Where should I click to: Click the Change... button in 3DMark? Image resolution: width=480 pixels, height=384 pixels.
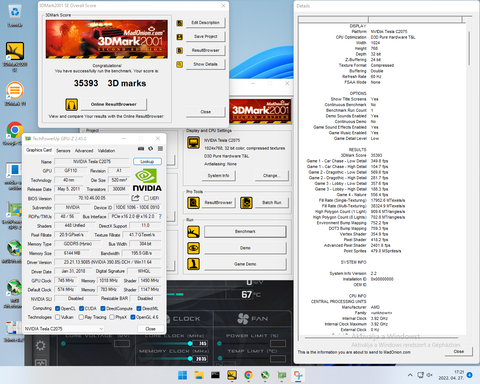[x=272, y=176]
